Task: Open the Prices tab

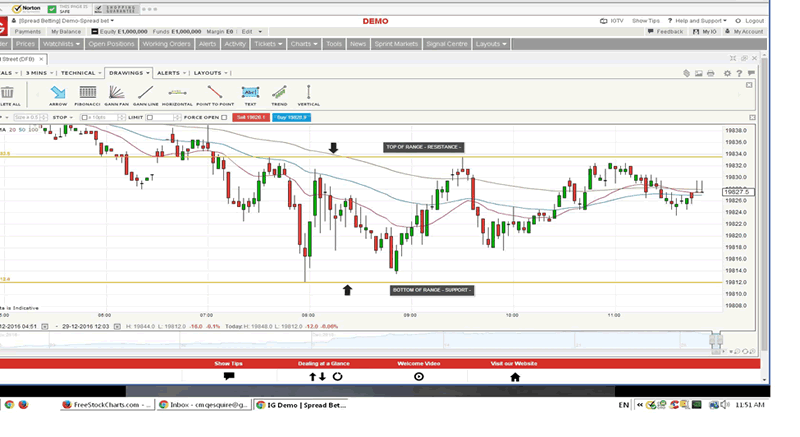Action: click(x=25, y=44)
